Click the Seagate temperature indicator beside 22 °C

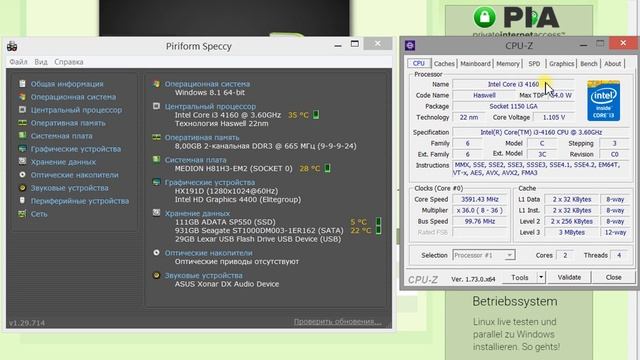[x=378, y=230]
